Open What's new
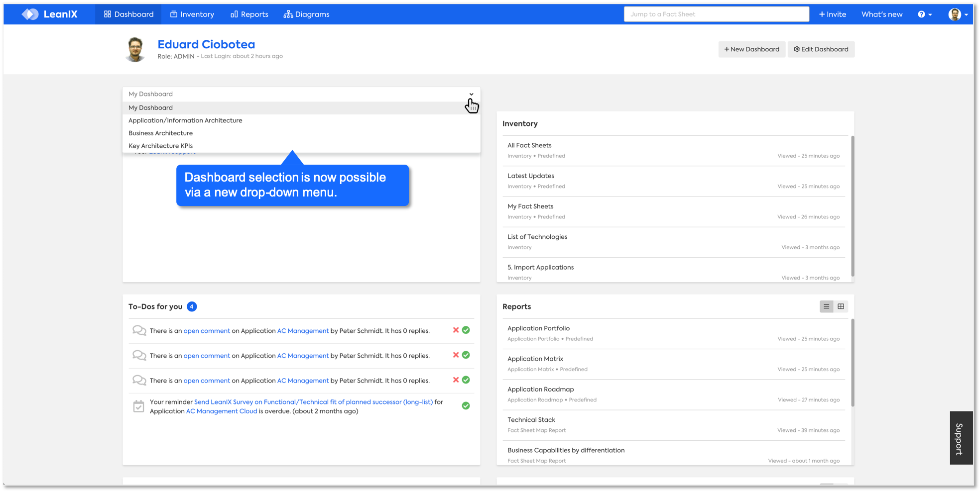The width and height of the screenshot is (980, 491). point(882,14)
